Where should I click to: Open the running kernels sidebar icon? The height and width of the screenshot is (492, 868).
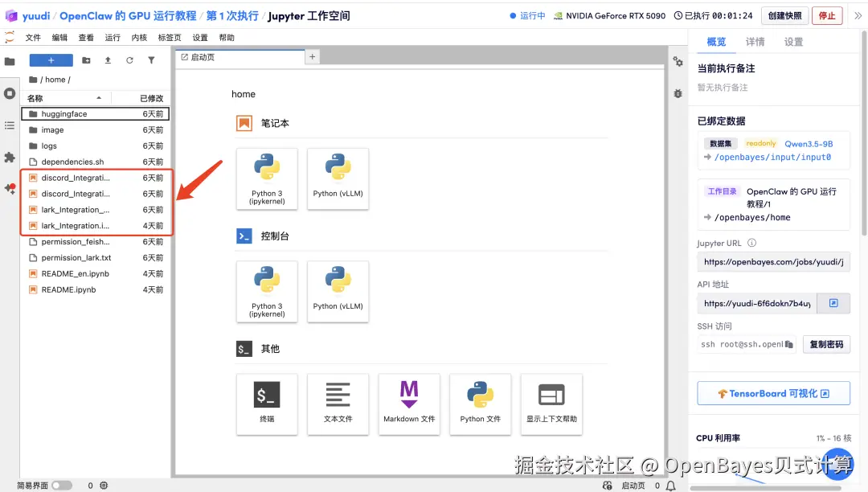[x=10, y=93]
